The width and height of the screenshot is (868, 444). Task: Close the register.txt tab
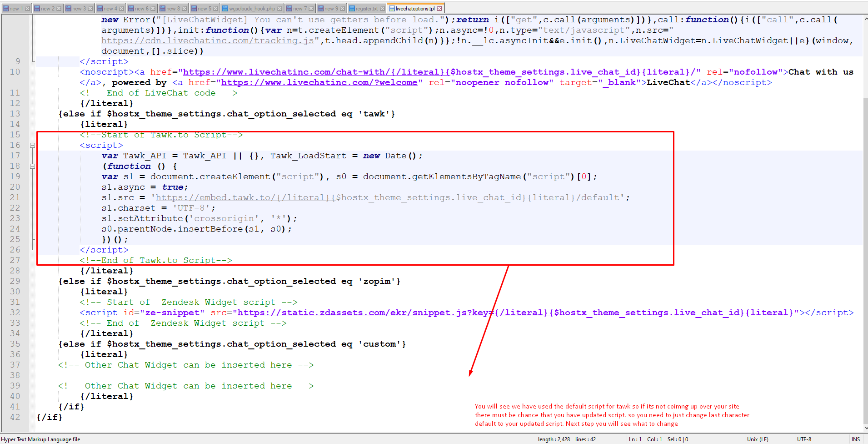(x=382, y=9)
